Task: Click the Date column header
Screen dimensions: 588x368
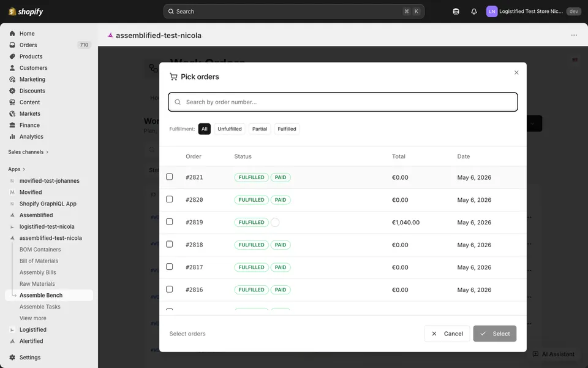Action: coord(464,156)
